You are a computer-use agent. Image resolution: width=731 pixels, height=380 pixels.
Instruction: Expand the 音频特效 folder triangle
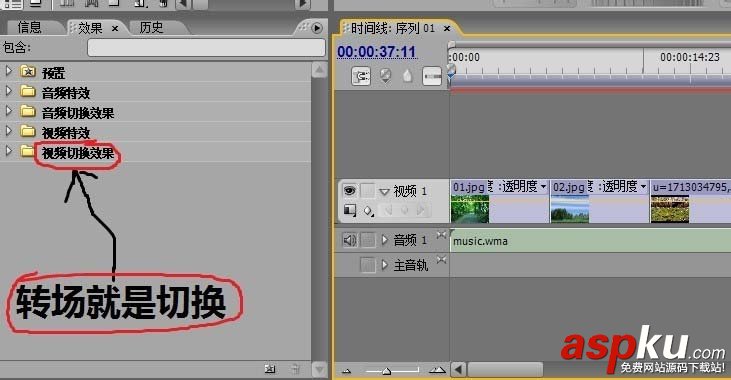pyautogui.click(x=8, y=91)
